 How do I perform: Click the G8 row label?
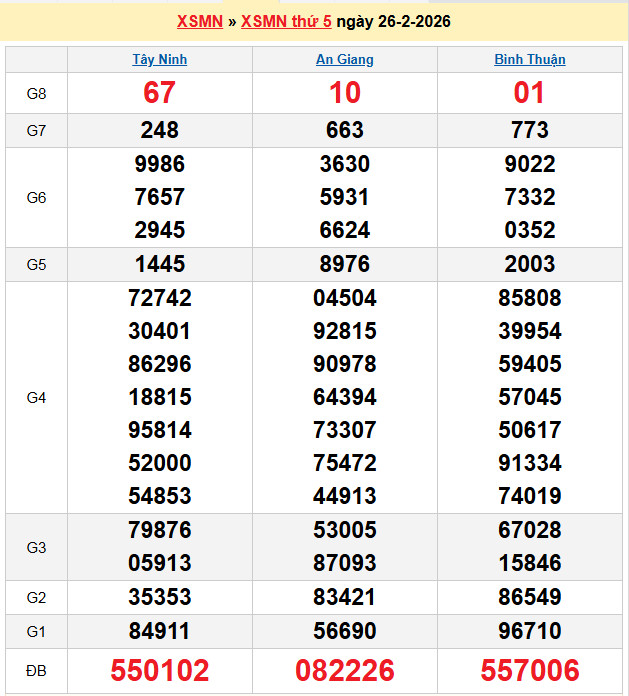point(37,93)
